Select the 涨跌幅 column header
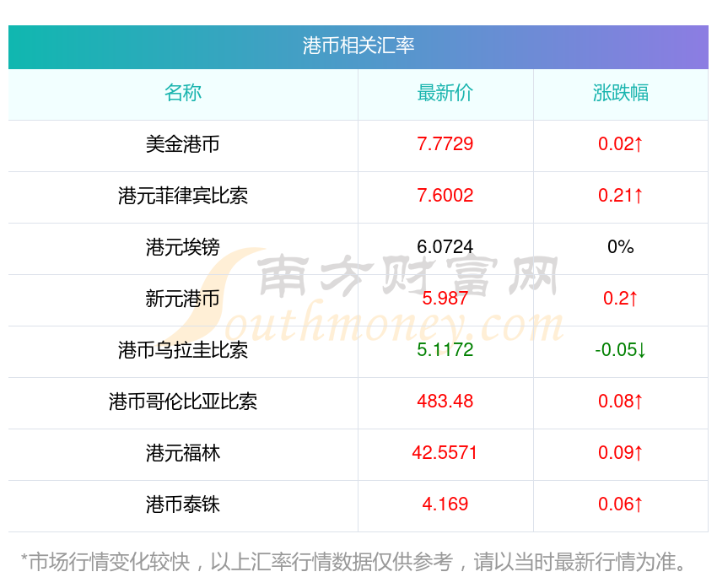717x588 pixels. [621, 93]
